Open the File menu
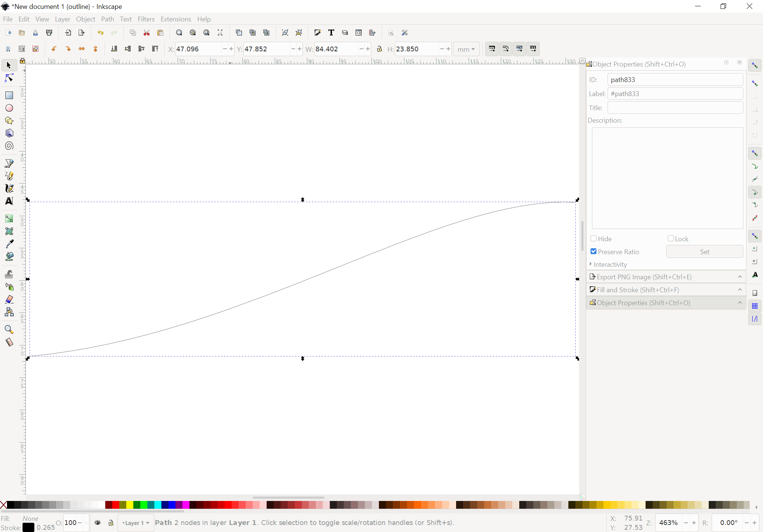The height and width of the screenshot is (532, 763). [x=8, y=19]
